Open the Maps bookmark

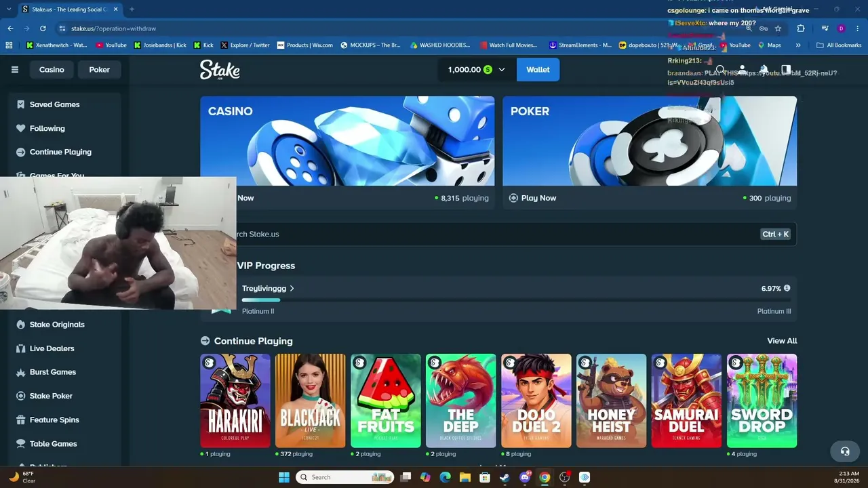[769, 45]
